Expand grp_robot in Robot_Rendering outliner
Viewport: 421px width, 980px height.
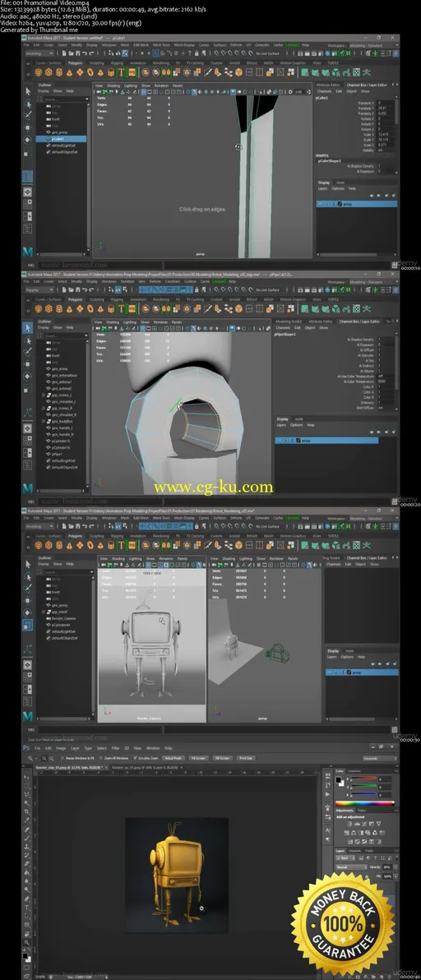point(43,612)
